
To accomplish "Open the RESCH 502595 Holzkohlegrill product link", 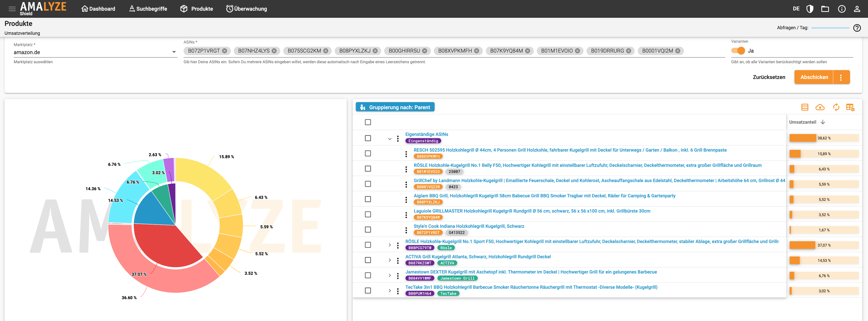I will pos(570,150).
